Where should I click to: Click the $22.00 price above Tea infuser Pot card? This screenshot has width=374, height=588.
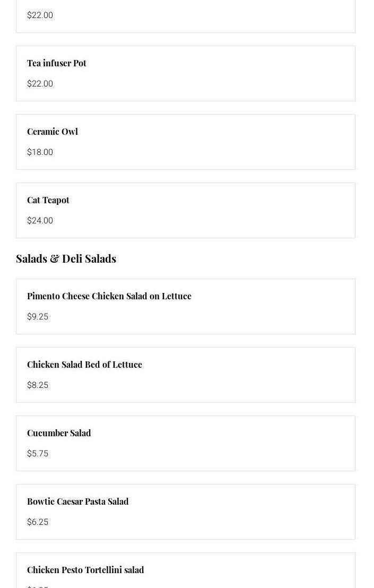40,15
